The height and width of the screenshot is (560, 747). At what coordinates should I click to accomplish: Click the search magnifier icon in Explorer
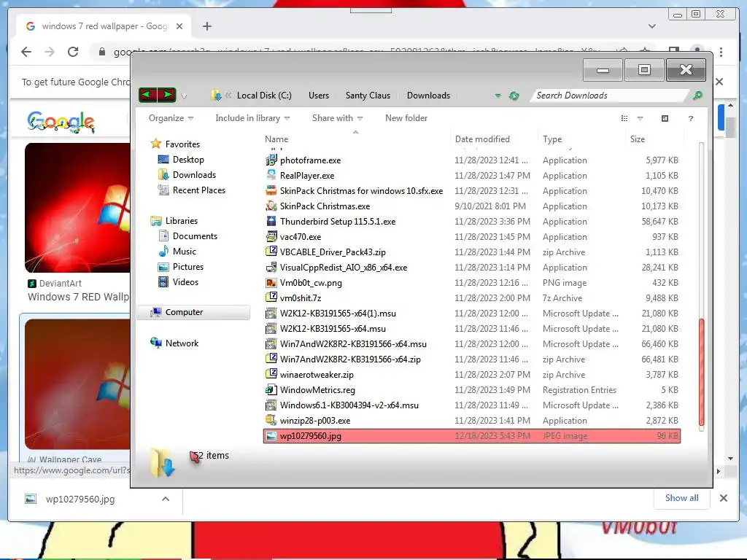pos(697,96)
